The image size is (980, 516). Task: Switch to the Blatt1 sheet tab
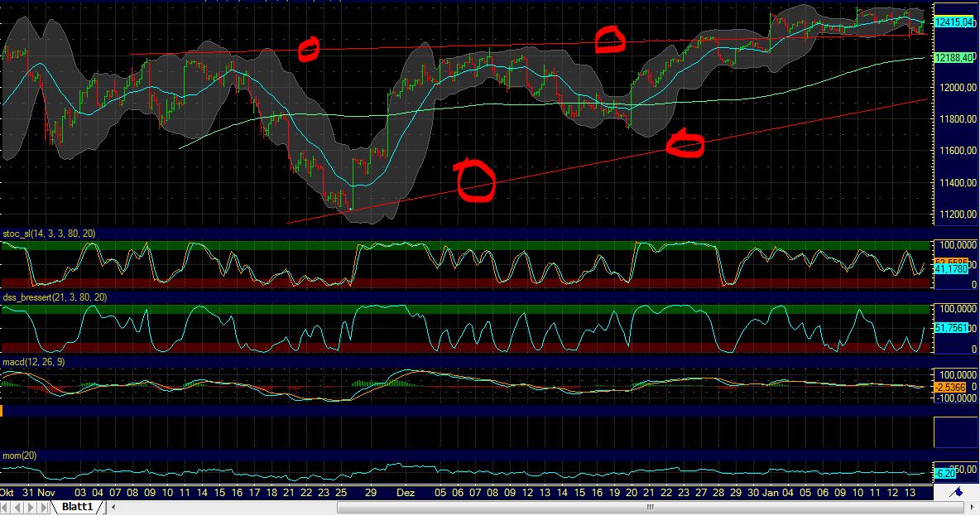point(76,507)
